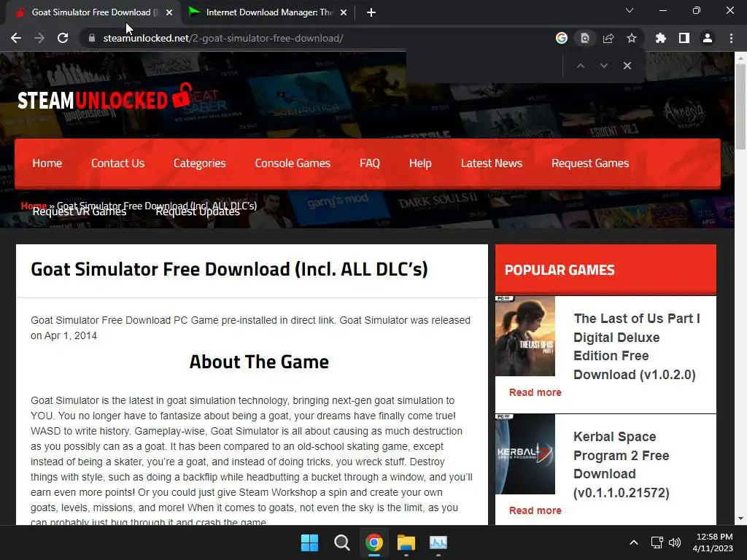
Task: Click the find-in-page search icon in address bar
Action: coord(584,38)
